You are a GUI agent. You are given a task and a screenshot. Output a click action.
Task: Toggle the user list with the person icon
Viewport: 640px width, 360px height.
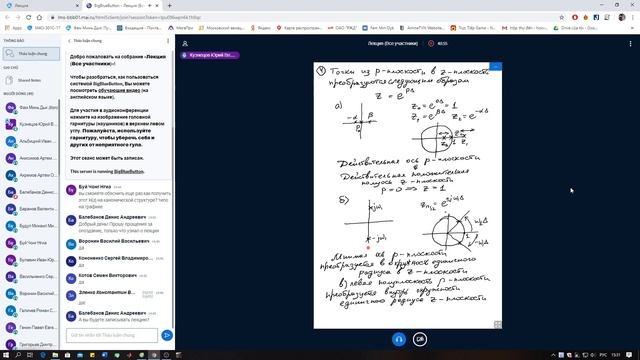pos(185,43)
